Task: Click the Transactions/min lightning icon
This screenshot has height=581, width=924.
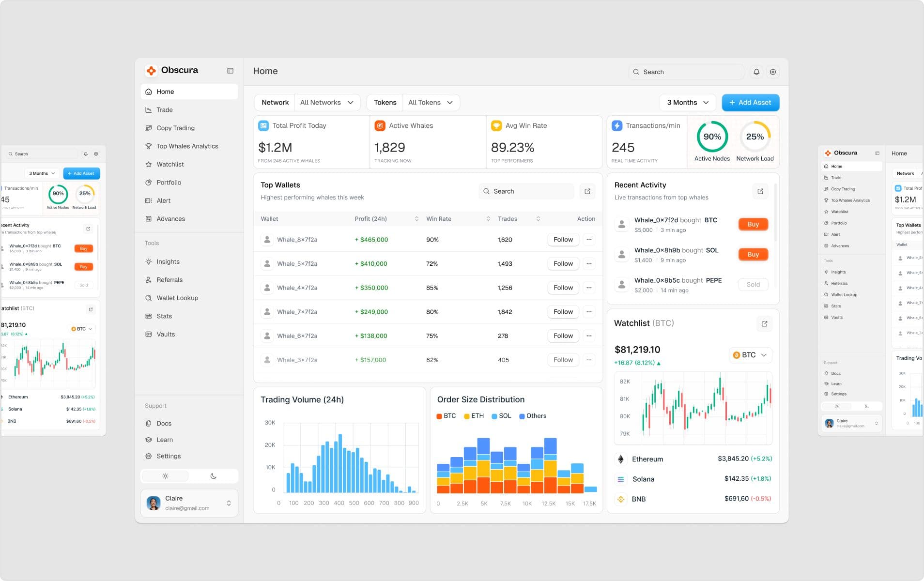Action: pyautogui.click(x=617, y=126)
